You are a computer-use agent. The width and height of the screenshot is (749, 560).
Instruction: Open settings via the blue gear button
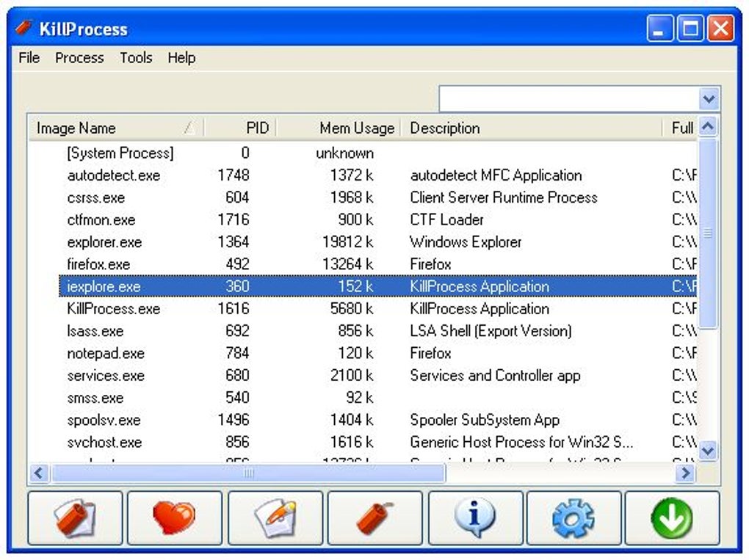tap(573, 518)
